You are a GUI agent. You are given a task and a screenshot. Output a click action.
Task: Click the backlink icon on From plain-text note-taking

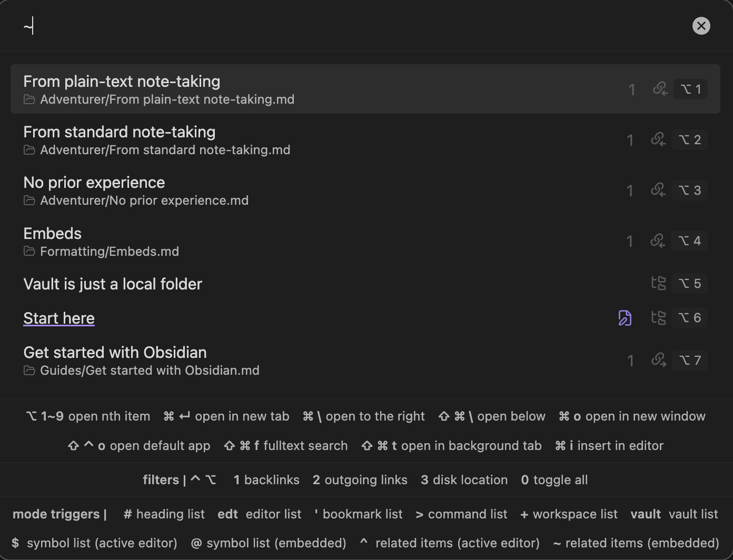point(660,88)
